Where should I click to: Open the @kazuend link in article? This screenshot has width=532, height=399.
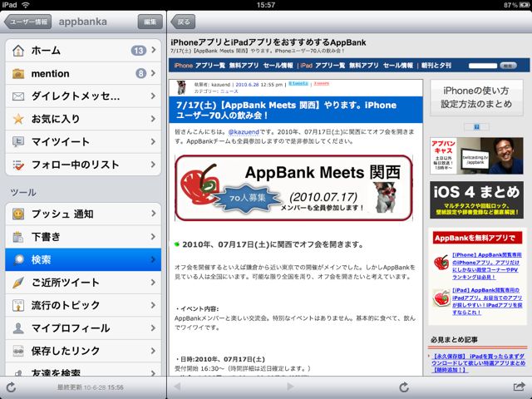coord(244,132)
